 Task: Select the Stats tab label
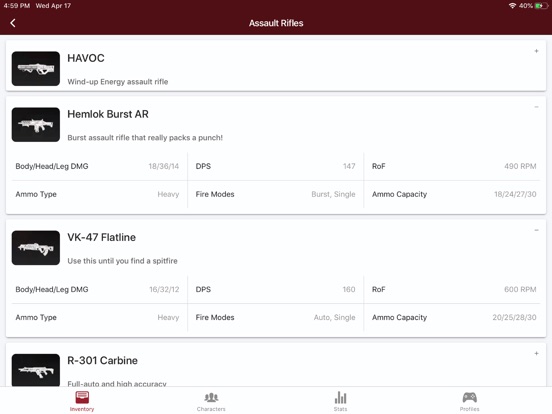(x=340, y=409)
